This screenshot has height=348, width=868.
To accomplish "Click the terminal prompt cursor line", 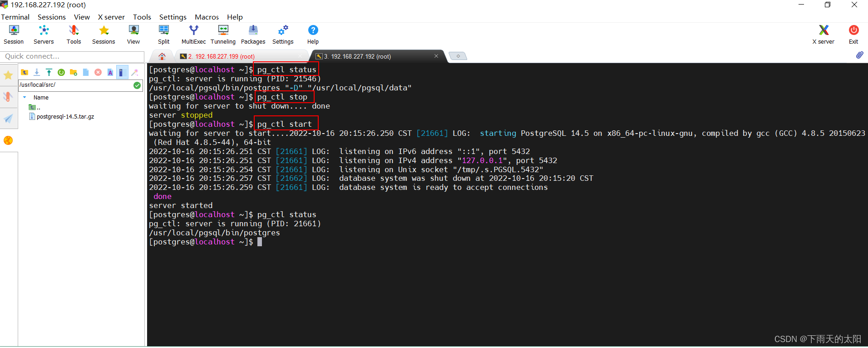I will [x=206, y=242].
